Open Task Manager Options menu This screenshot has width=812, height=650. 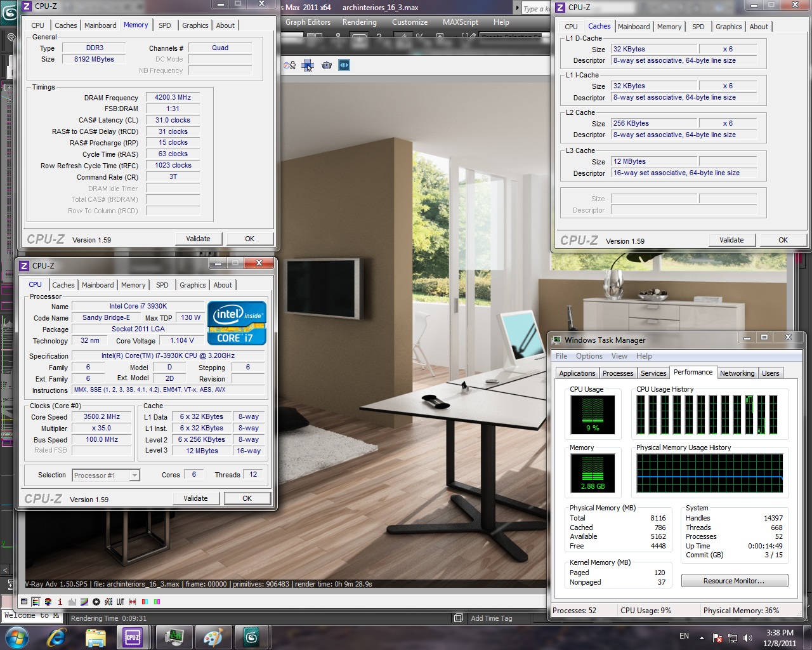click(589, 356)
